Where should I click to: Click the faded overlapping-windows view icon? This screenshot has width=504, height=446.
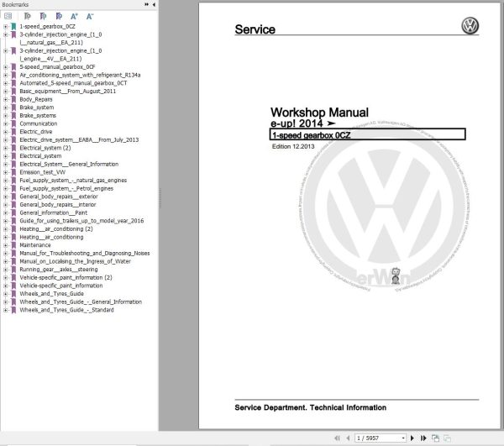[447, 438]
